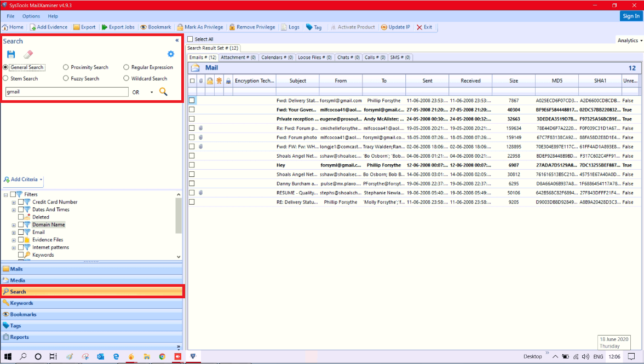Click Mark As Privilege
The width and height of the screenshot is (644, 364).
tap(200, 27)
